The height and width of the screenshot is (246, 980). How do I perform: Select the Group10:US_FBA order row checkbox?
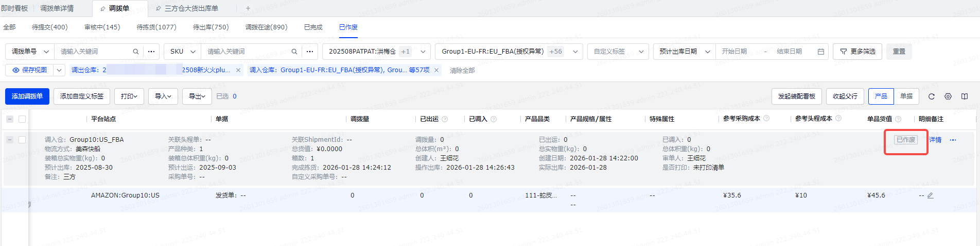coord(22,140)
